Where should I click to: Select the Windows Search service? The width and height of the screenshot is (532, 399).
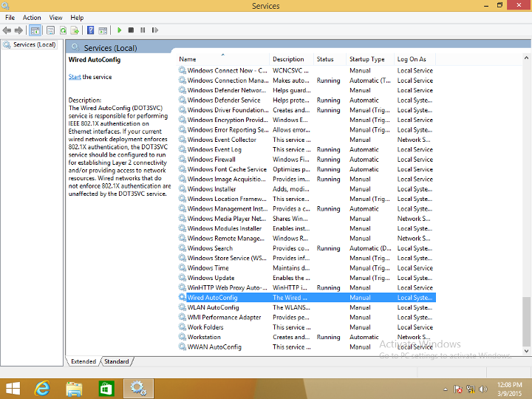coord(307,248)
